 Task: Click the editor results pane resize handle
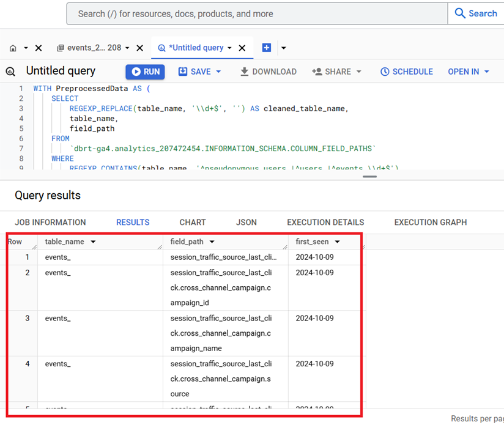click(x=369, y=176)
